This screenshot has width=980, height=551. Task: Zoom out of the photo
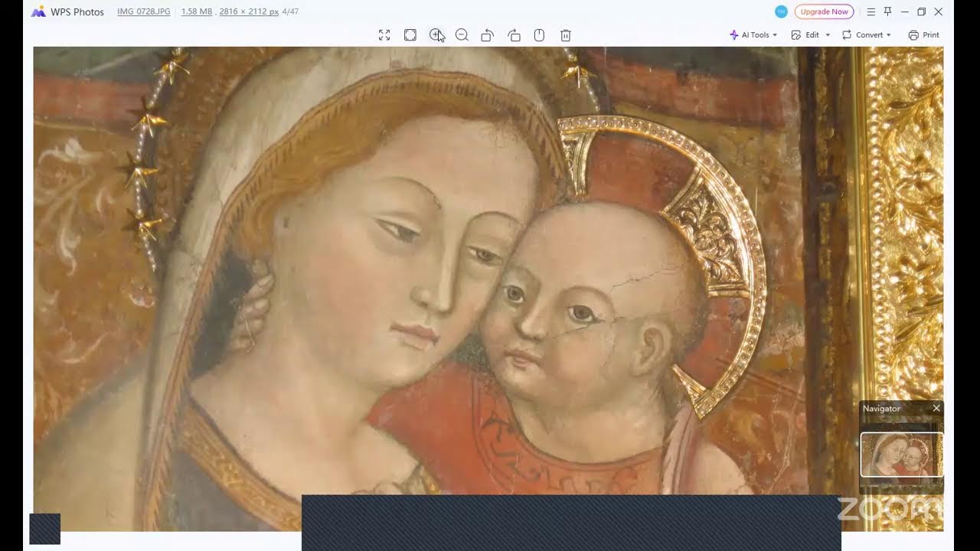coord(462,35)
